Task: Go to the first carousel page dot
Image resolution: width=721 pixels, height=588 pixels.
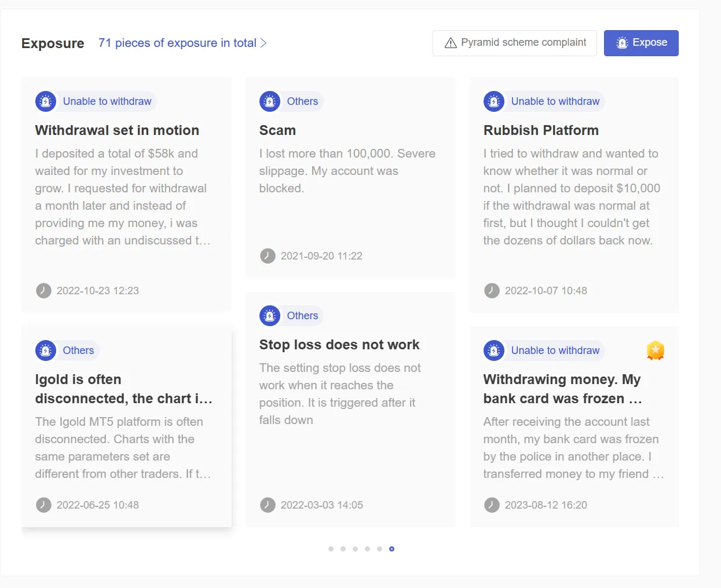Action: [x=331, y=549]
